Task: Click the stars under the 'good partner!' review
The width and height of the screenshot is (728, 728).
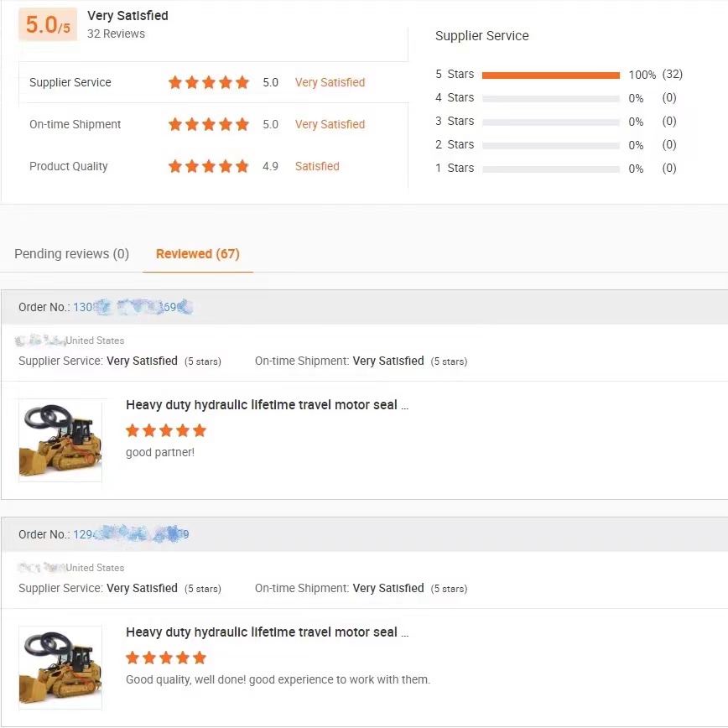Action: 166,430
